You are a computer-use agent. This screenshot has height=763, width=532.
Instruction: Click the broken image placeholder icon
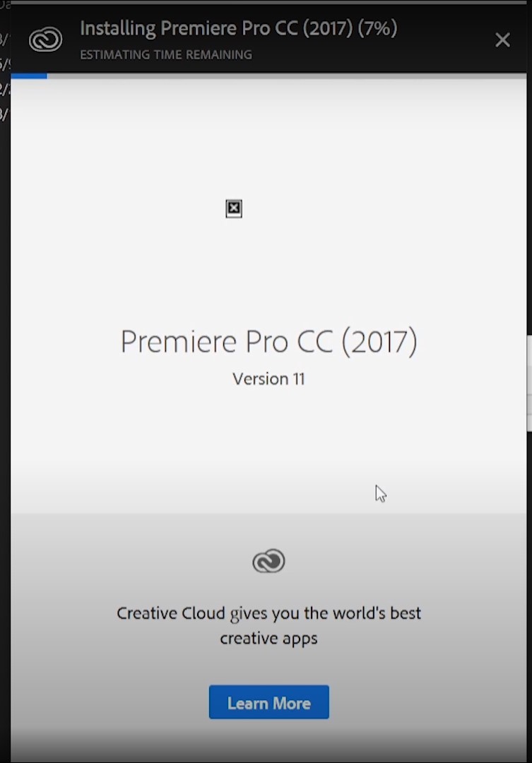(x=234, y=208)
